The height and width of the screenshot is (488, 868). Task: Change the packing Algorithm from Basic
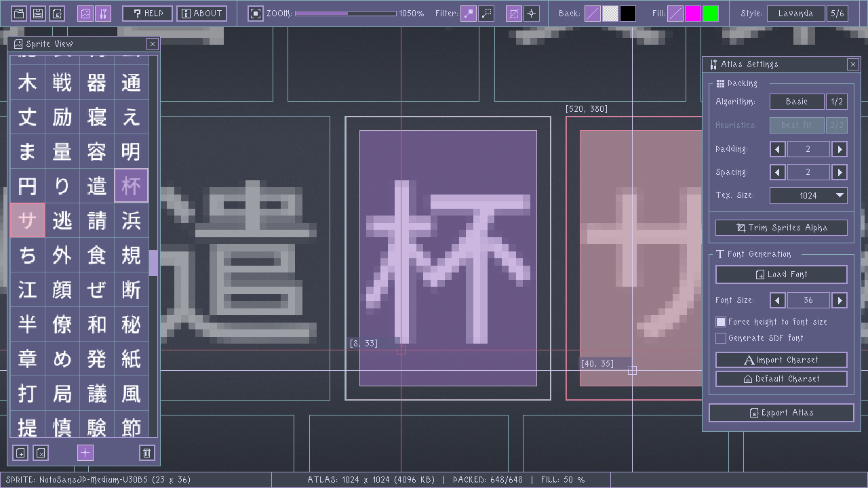point(797,102)
